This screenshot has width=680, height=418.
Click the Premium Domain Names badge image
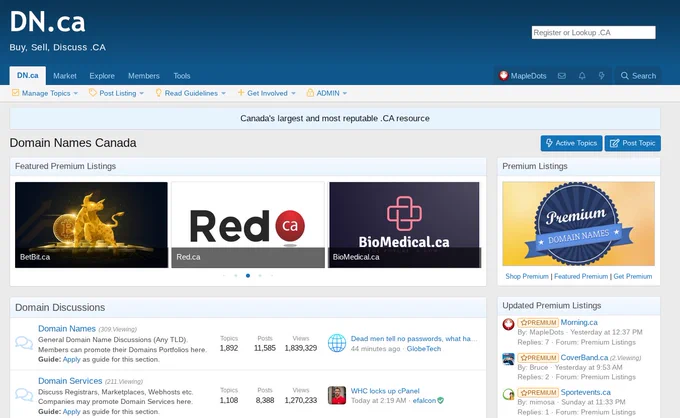click(x=578, y=224)
